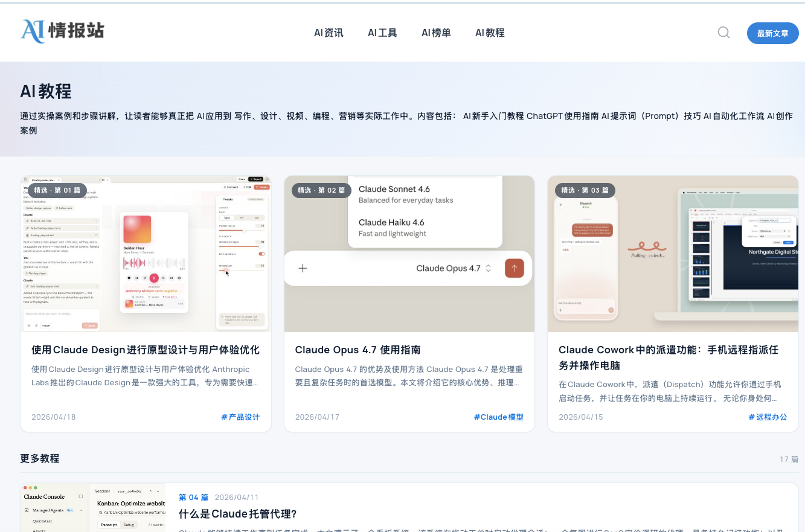
Task: Click the skip-forward icon in the player
Action: click(x=171, y=278)
